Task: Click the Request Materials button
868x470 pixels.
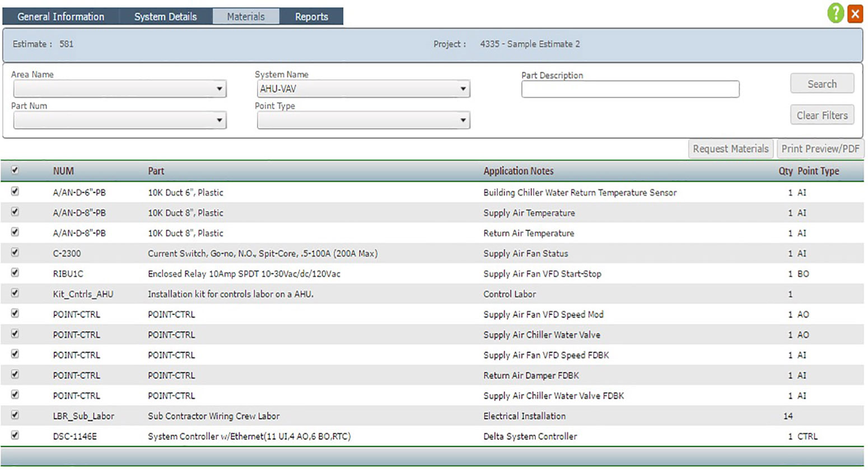Action: (730, 149)
